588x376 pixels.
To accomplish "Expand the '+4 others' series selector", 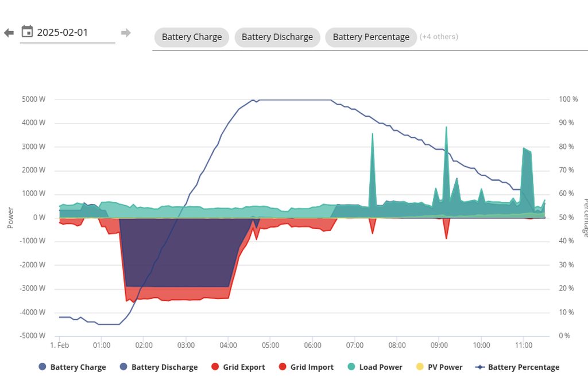I will pos(439,37).
